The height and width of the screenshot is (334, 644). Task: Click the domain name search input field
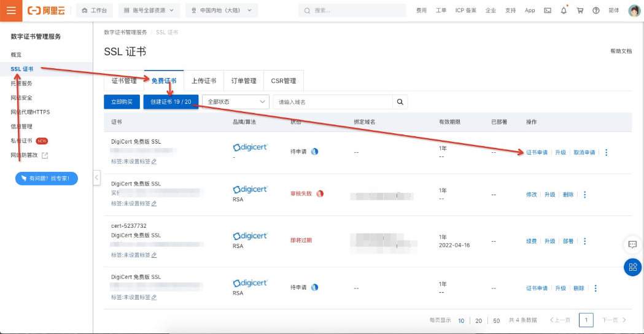click(332, 102)
